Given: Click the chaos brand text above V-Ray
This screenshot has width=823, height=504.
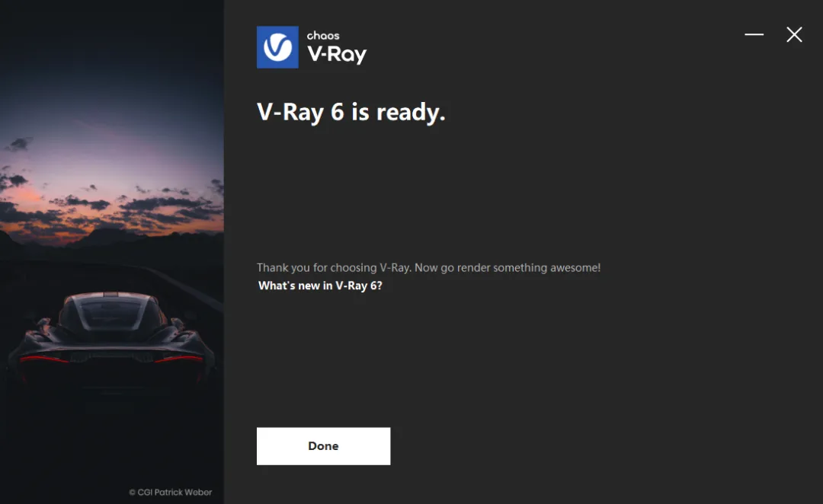Looking at the screenshot, I should tap(323, 36).
